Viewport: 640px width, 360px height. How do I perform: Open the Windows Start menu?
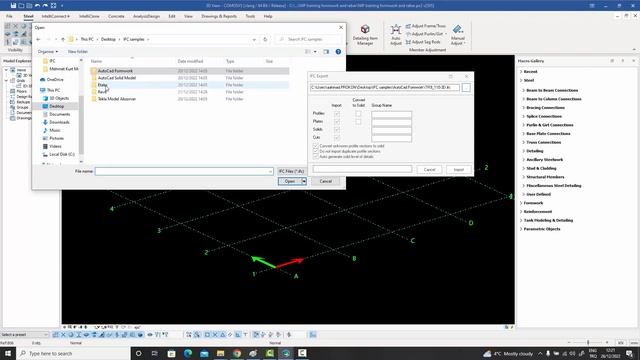coord(7,353)
